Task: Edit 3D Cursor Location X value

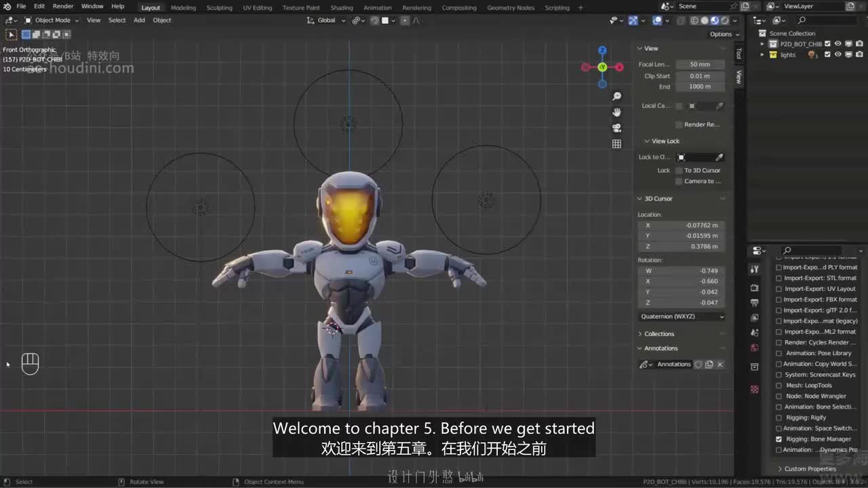Action: coord(682,225)
